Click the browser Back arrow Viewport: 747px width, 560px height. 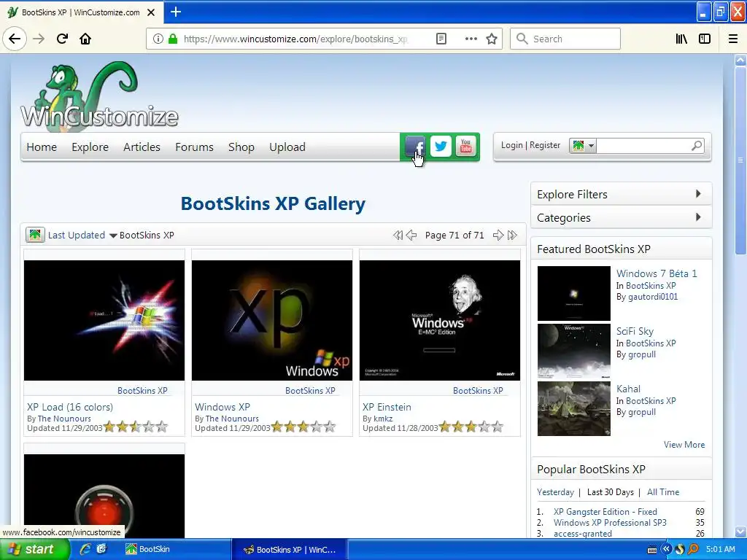pos(15,39)
